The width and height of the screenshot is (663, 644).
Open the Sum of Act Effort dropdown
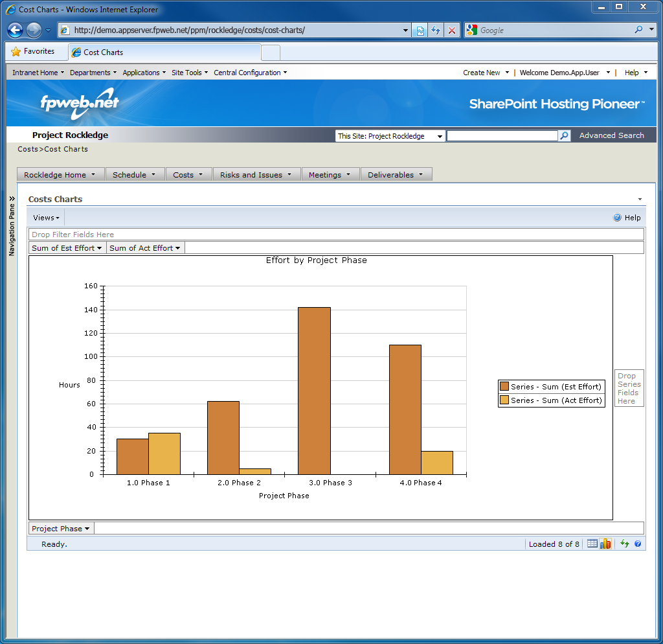coord(145,248)
